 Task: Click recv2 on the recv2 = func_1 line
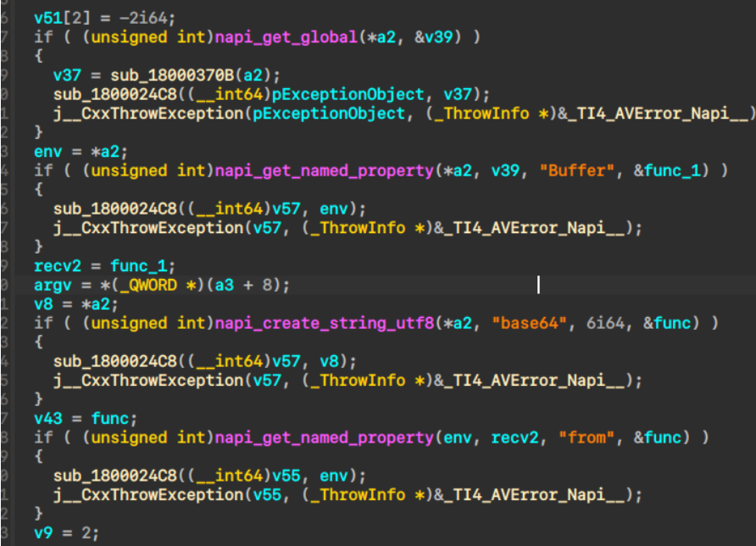click(x=58, y=265)
